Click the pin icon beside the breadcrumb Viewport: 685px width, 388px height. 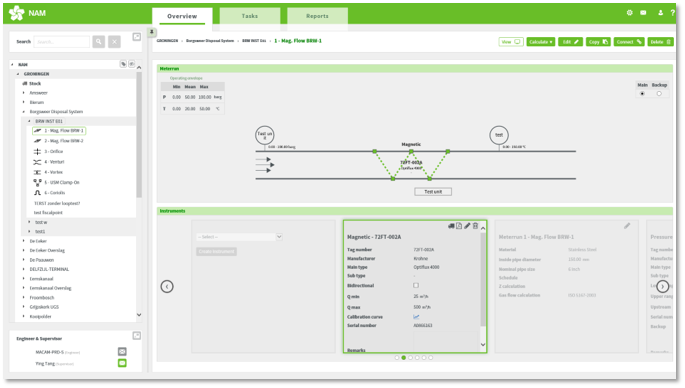152,32
